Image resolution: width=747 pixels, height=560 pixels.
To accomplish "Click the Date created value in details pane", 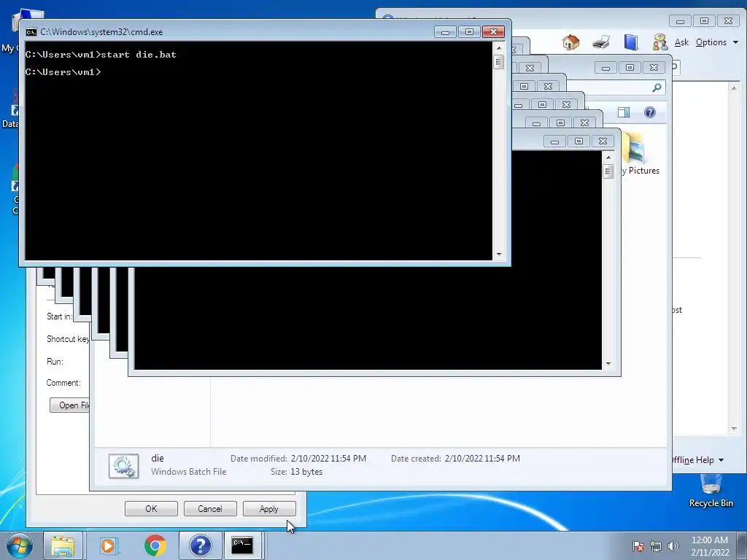I will pos(482,458).
